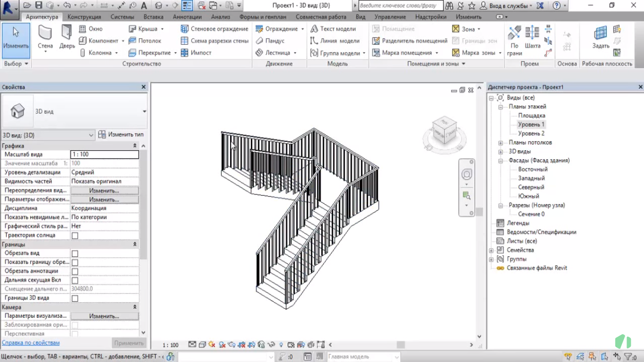The height and width of the screenshot is (362, 644).
Task: Select the Дверь (Door) tool
Action: (x=67, y=37)
